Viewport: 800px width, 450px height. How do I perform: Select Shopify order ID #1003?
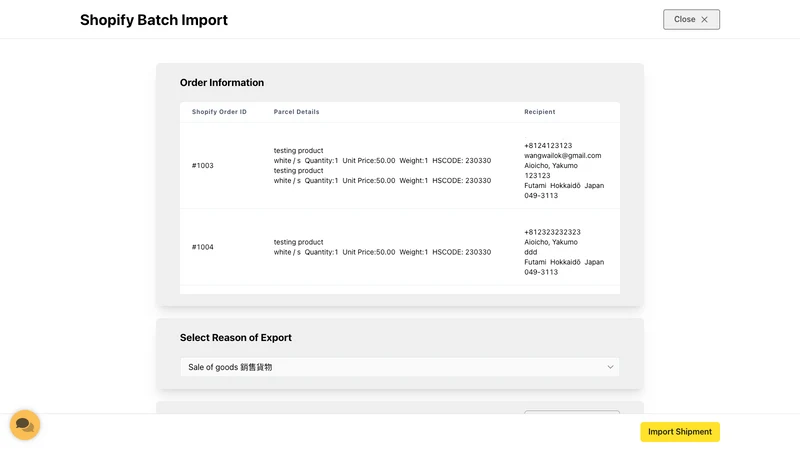point(203,165)
